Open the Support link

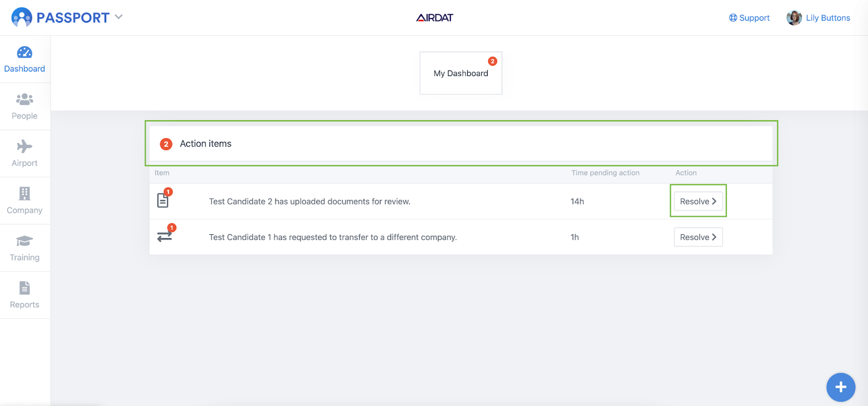click(749, 18)
